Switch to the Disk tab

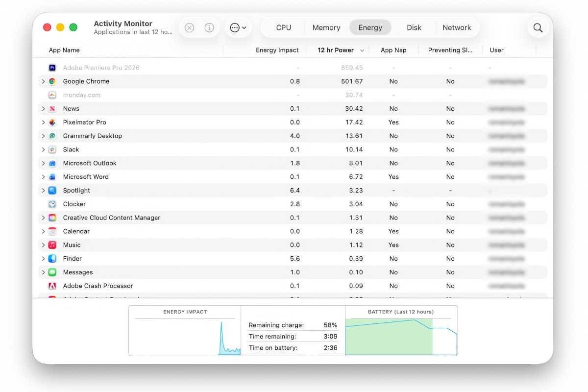click(x=414, y=28)
